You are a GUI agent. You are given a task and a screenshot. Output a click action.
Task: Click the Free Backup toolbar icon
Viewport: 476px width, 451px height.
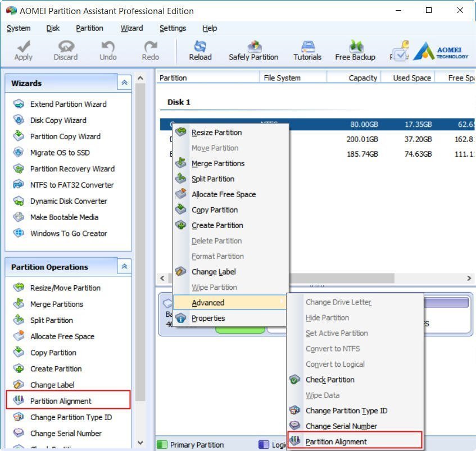click(x=356, y=46)
